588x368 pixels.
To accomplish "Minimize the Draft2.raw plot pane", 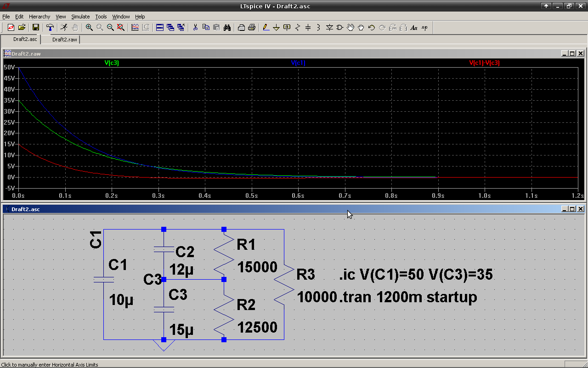I will [565, 53].
